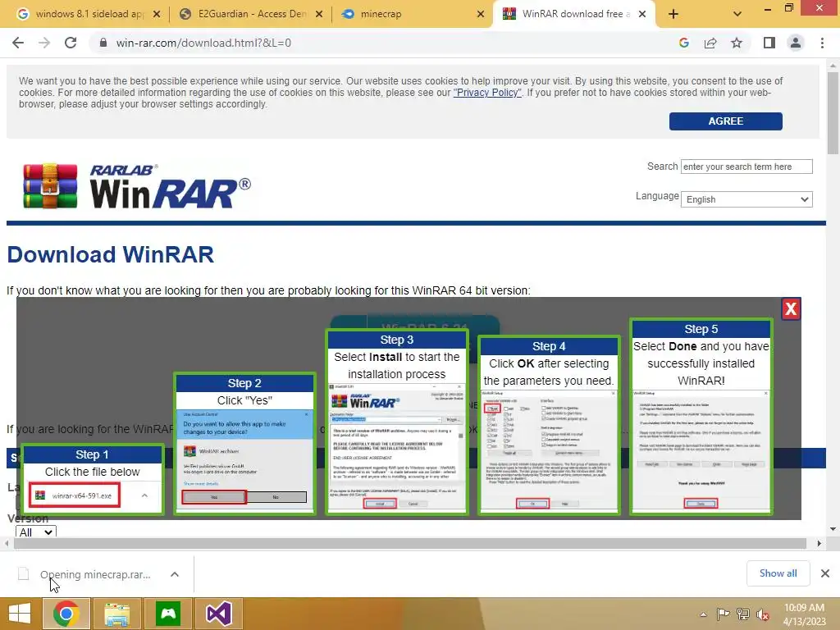The image size is (840, 630).
Task: Click the vertical page scrollbar thumb
Action: [x=833, y=112]
